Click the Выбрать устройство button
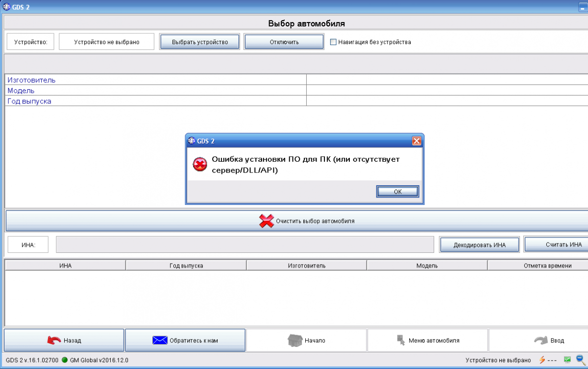This screenshot has height=369, width=588. [x=200, y=42]
